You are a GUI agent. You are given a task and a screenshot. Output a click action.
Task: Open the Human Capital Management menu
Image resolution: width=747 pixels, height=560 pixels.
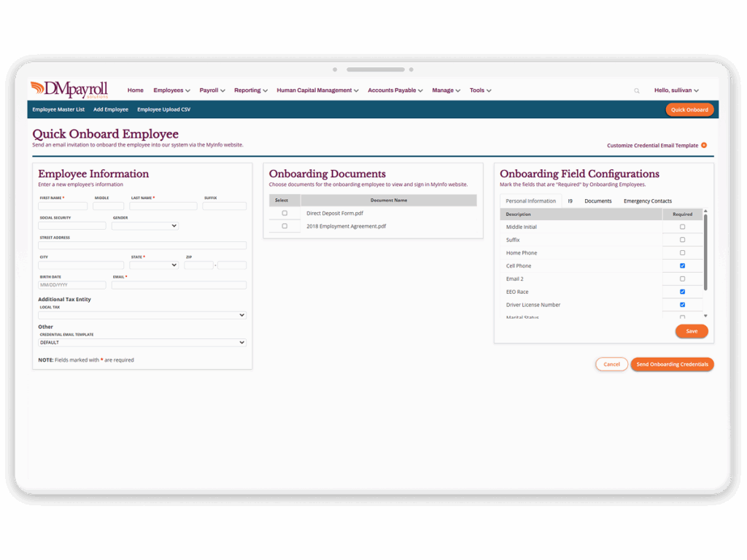pyautogui.click(x=317, y=90)
